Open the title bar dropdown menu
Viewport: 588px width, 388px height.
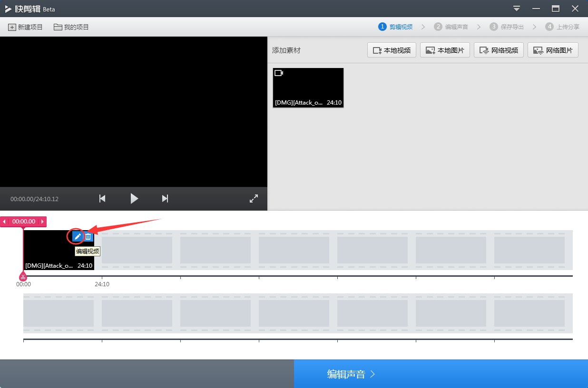(x=517, y=9)
